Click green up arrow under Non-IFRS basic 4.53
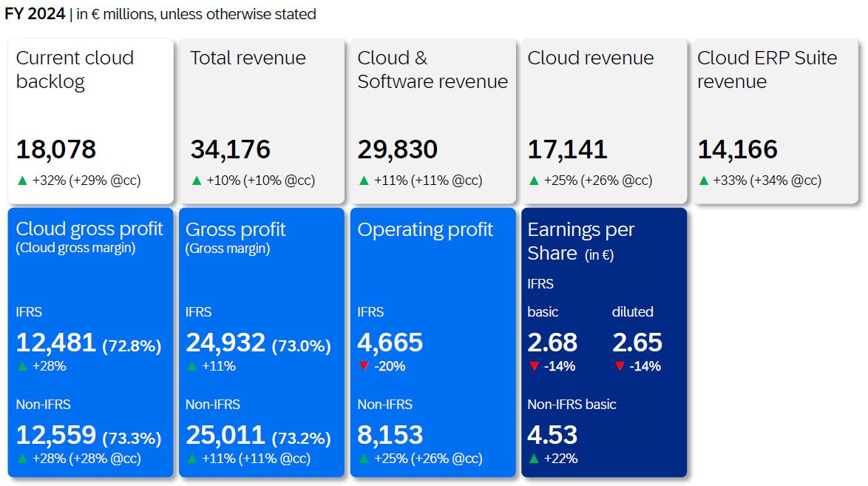 point(533,459)
